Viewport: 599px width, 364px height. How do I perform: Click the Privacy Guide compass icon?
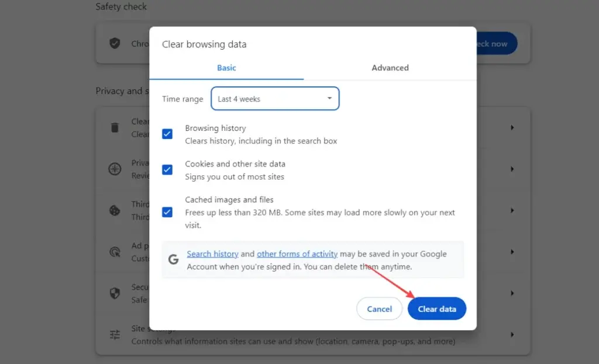point(115,169)
